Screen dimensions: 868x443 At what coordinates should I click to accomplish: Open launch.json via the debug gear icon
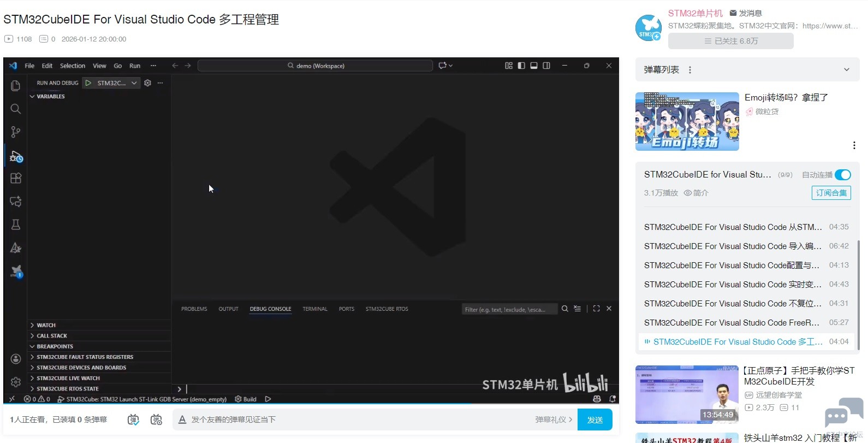tap(147, 83)
